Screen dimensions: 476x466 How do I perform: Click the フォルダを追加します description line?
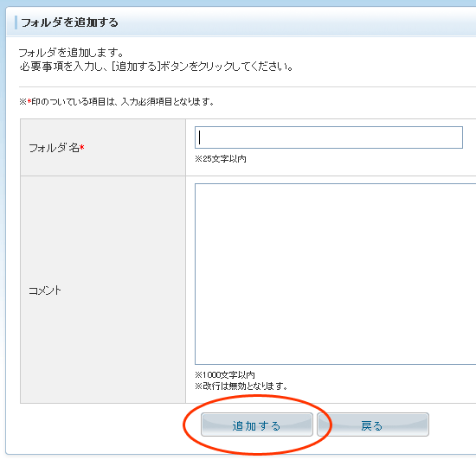[71, 53]
